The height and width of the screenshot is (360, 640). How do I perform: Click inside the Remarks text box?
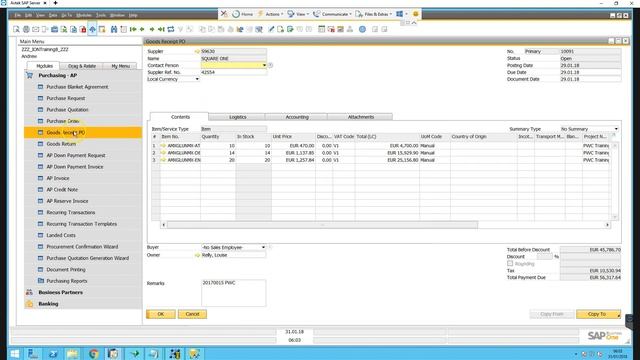233,293
